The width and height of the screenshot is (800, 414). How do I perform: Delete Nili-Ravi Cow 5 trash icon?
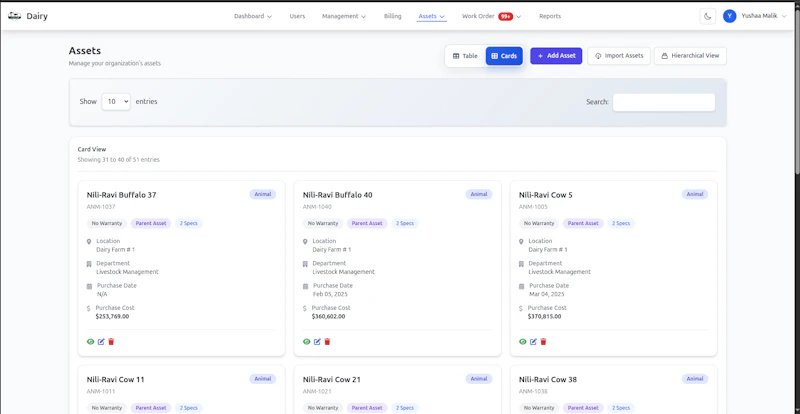pos(543,342)
